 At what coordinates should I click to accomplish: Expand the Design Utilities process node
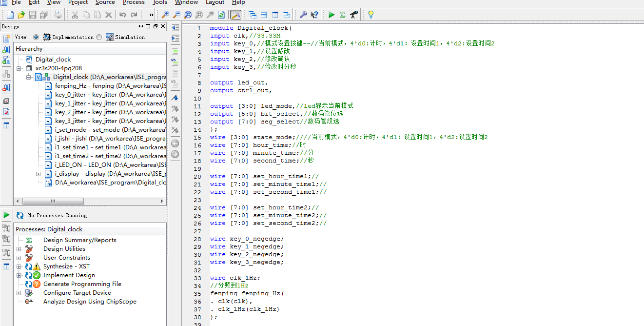pyautogui.click(x=19, y=249)
